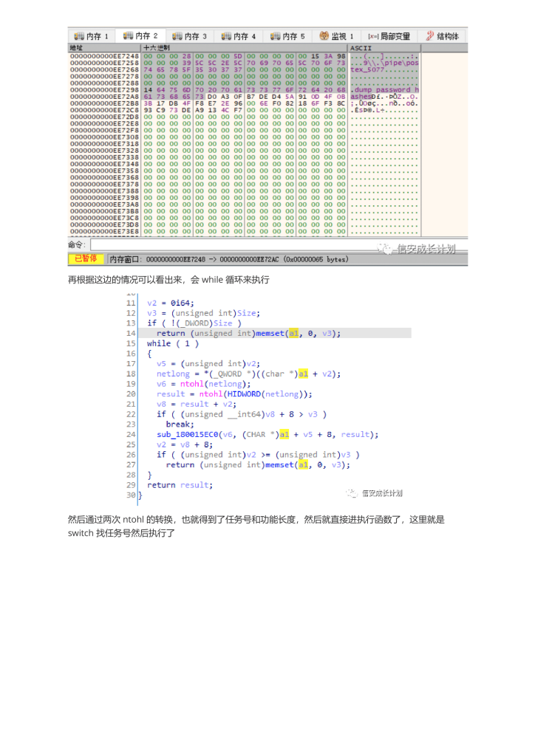Click the memory window range status text
The width and height of the screenshot is (535, 756).
[228, 259]
